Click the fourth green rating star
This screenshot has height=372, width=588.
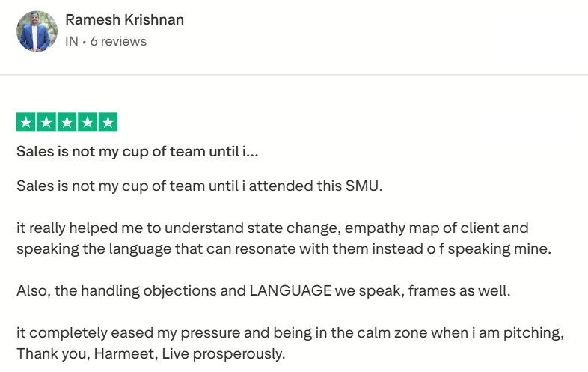[88, 122]
